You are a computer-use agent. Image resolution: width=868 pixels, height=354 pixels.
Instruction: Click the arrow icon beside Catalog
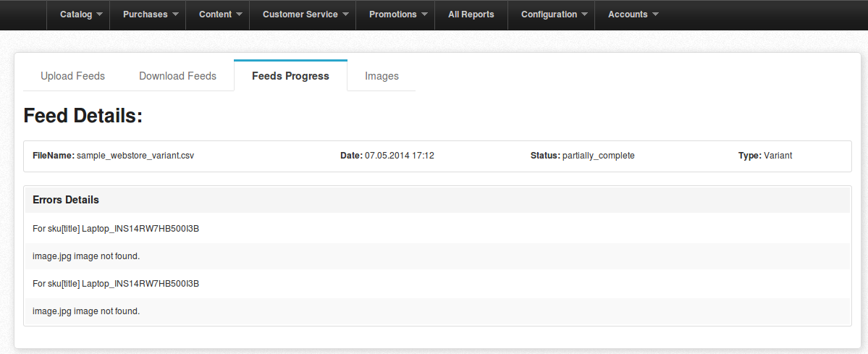coord(99,15)
